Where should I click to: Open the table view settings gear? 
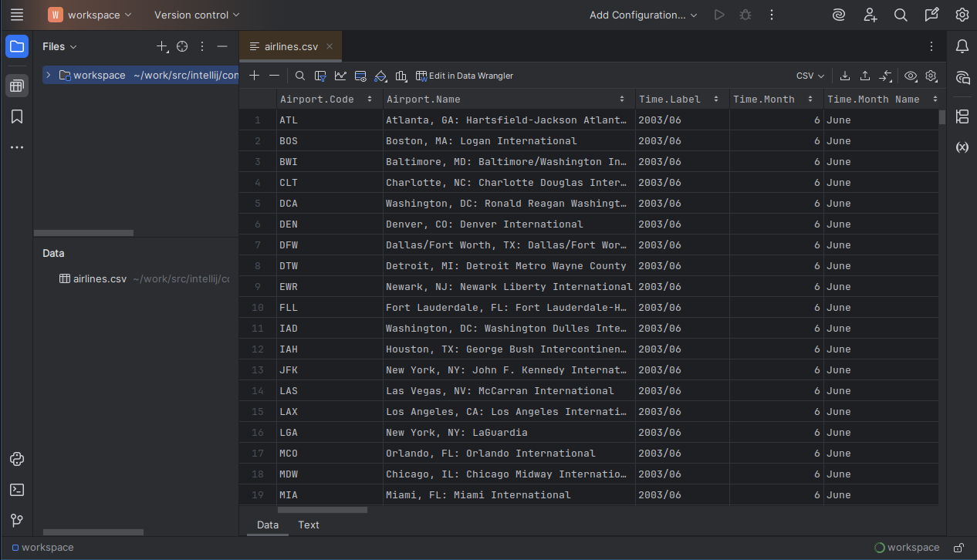coord(931,76)
